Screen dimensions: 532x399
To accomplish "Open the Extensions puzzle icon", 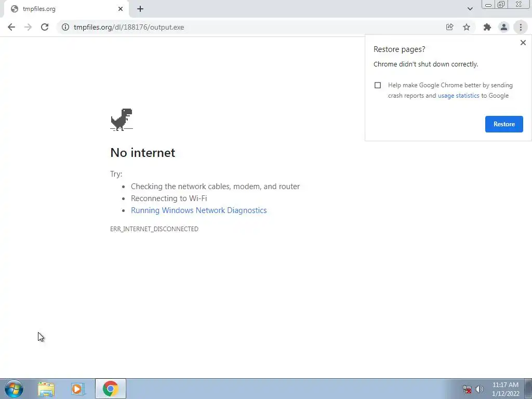I will 487,27.
